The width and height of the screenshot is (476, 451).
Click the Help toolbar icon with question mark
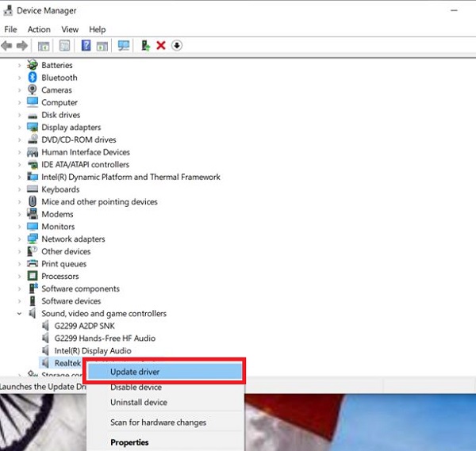tap(86, 46)
